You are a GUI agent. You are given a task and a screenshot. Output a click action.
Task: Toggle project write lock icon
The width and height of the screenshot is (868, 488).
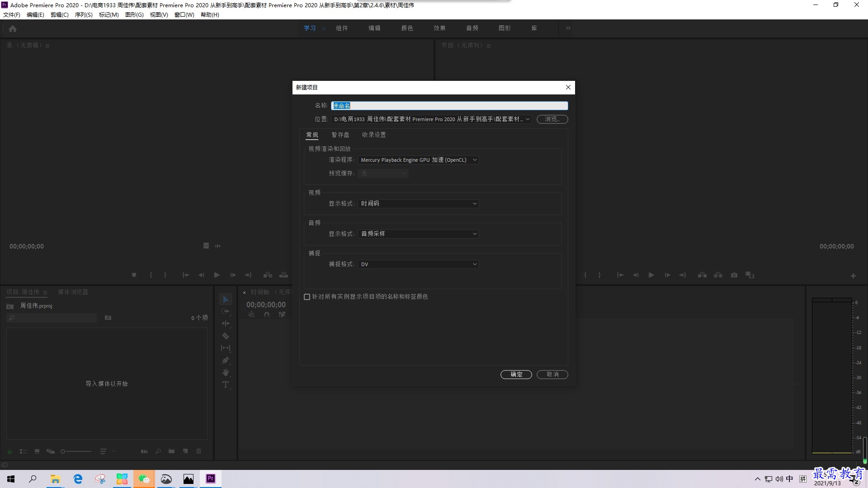click(9, 451)
